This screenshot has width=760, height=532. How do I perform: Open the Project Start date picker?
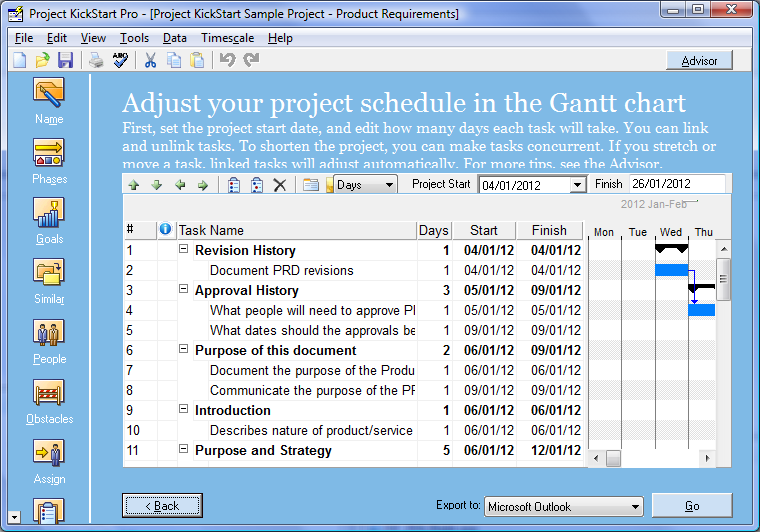click(577, 185)
